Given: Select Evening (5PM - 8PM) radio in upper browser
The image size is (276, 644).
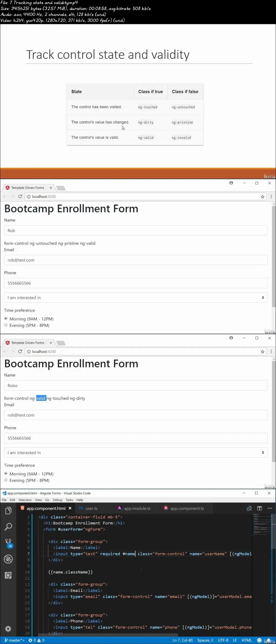Looking at the screenshot, I should 6,325.
